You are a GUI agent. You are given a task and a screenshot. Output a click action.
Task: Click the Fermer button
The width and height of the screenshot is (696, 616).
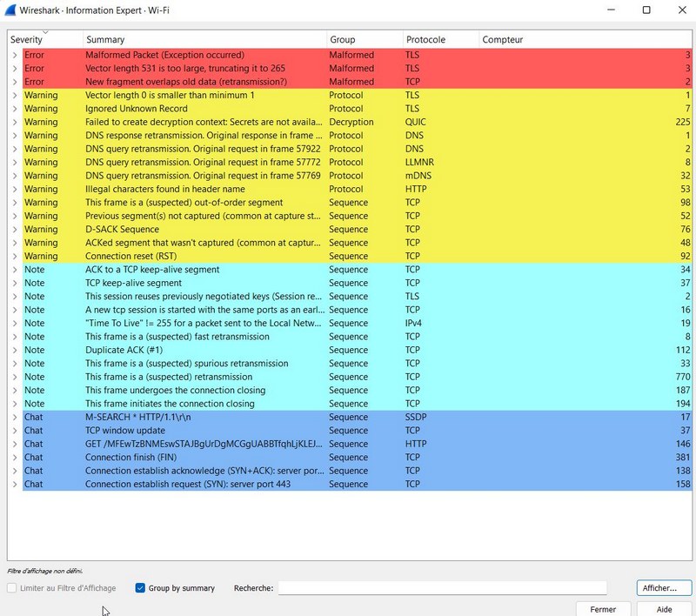tap(603, 609)
